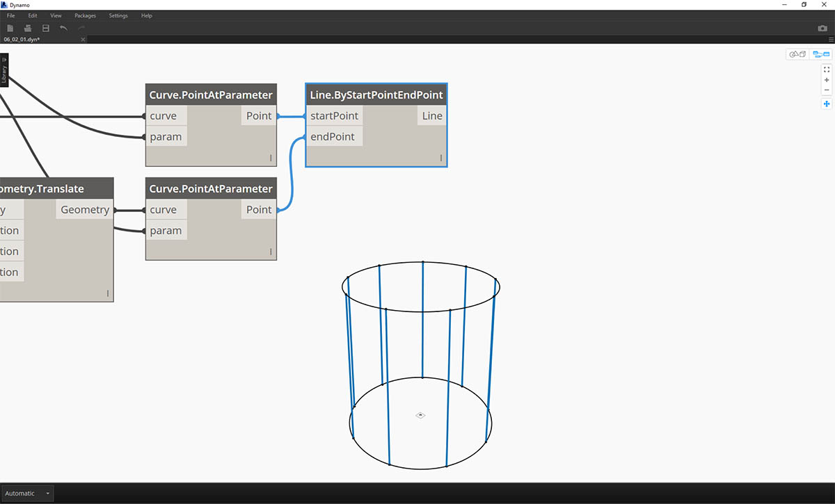Toggle the pan mode arrows icon
Viewport: 835px width, 504px height.
point(827,104)
